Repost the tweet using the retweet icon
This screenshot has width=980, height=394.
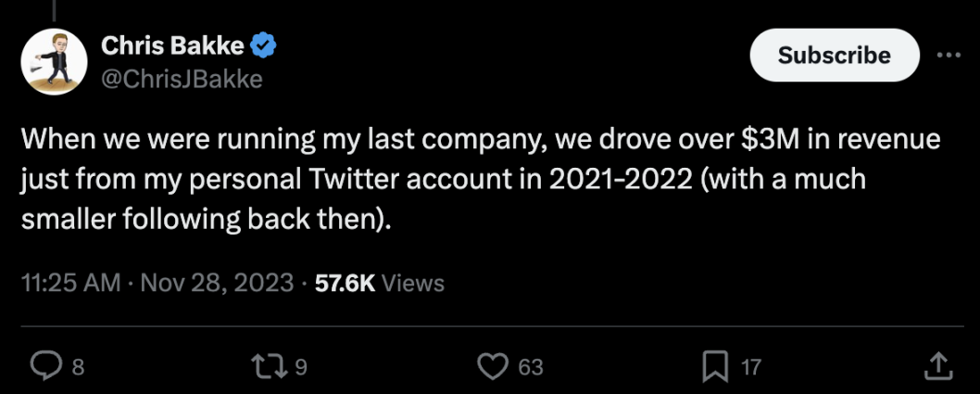[x=270, y=367]
